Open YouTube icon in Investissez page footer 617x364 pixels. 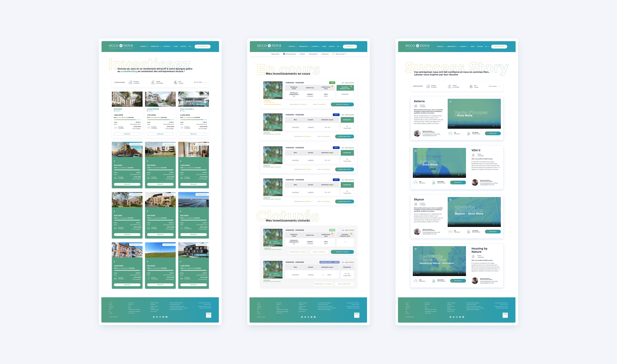[x=163, y=317]
